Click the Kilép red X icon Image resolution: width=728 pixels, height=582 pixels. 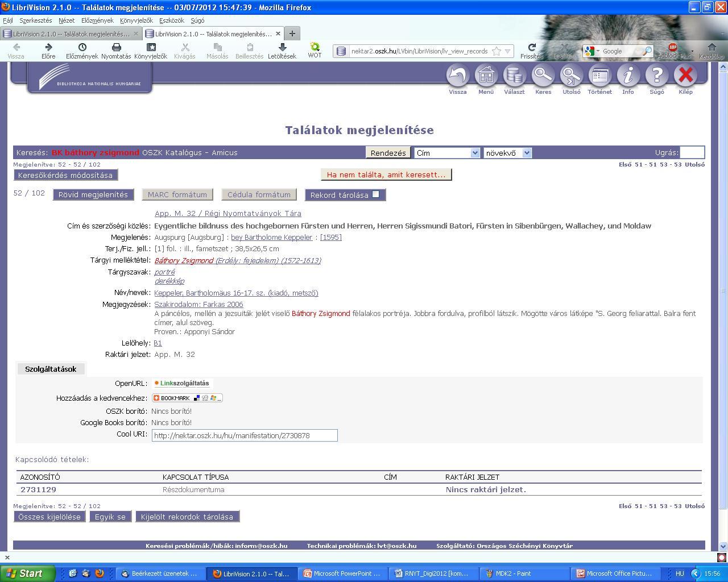[685, 76]
